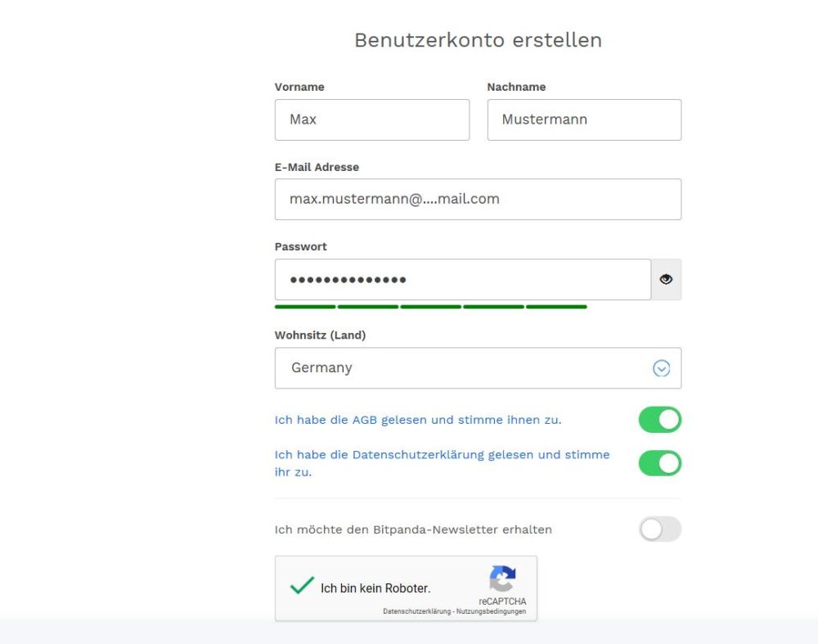Click the password strength indicator bar

coord(431,307)
